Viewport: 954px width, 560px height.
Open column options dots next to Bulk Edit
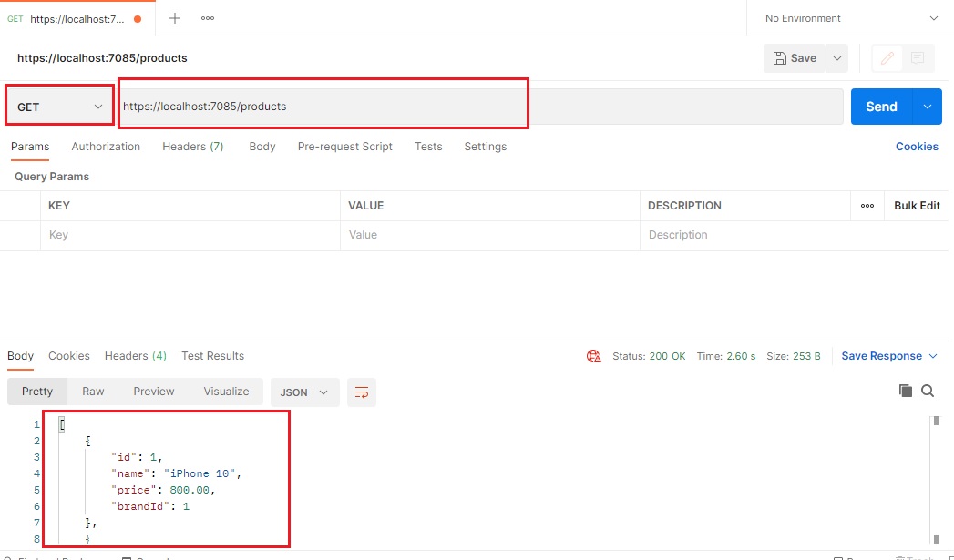click(867, 206)
